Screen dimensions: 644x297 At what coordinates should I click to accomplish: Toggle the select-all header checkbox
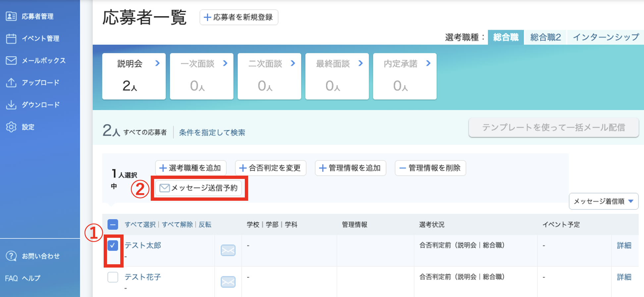[113, 225]
